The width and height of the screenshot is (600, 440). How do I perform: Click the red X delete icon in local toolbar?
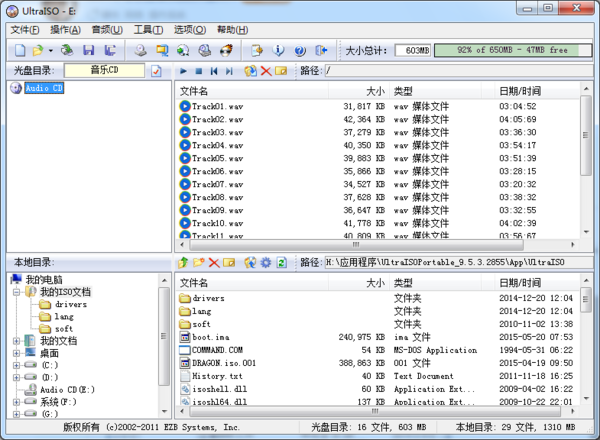pos(214,262)
